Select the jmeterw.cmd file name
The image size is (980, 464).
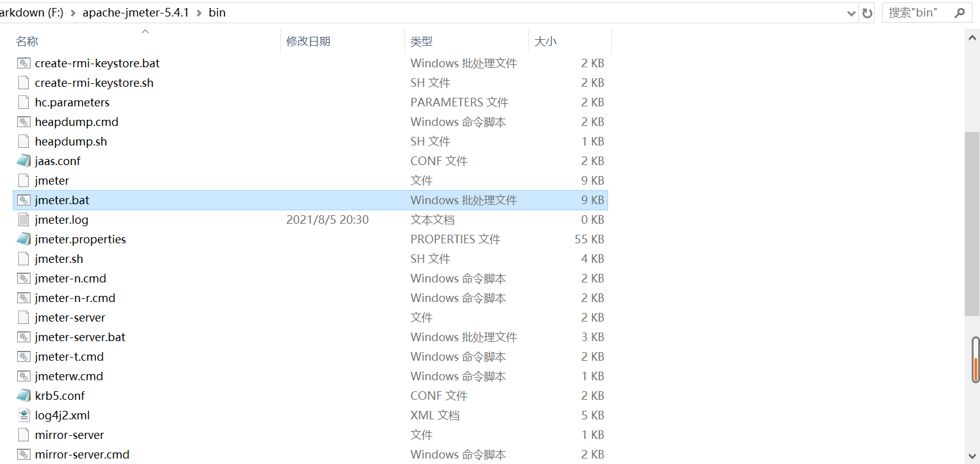click(69, 376)
